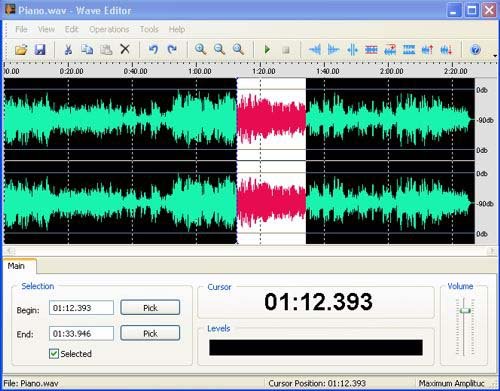Open the Operations menu
Screen dimensions: 500x391
click(109, 29)
